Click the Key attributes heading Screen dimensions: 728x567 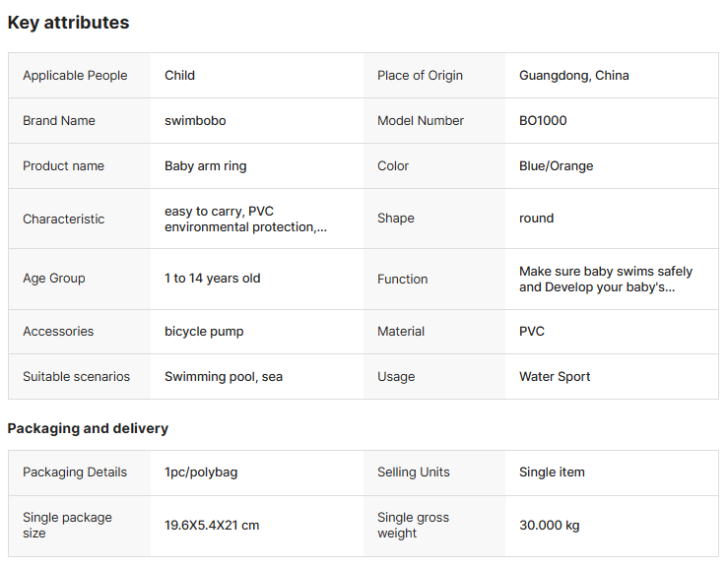click(68, 22)
